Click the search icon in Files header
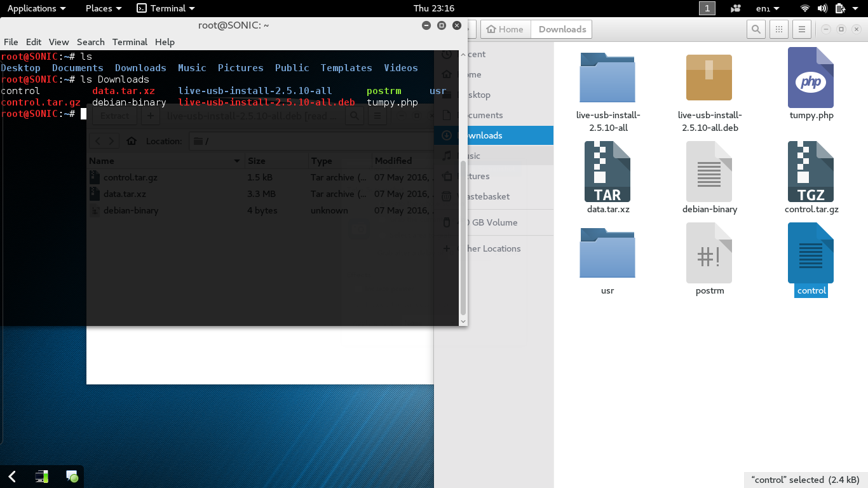Viewport: 868px width, 488px height. point(756,29)
